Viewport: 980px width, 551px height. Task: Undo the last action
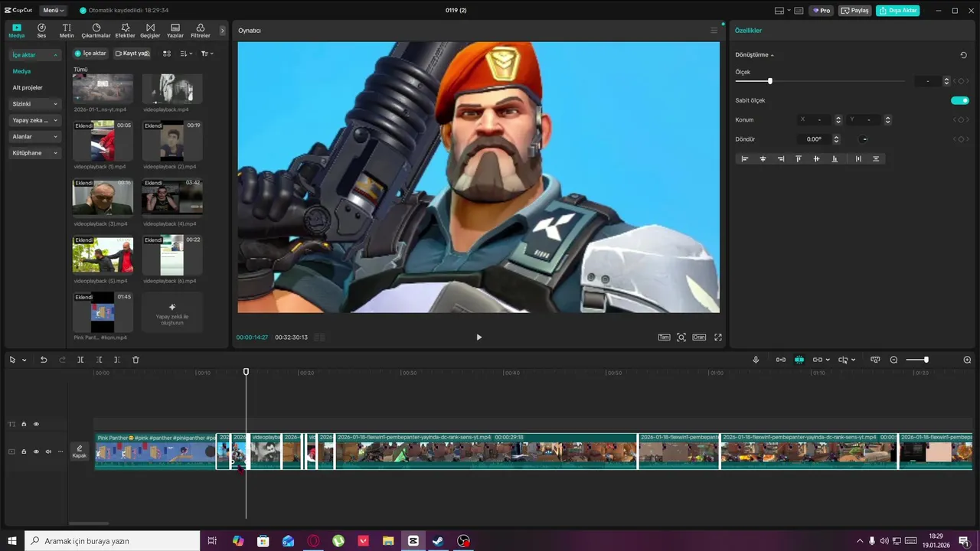(44, 360)
